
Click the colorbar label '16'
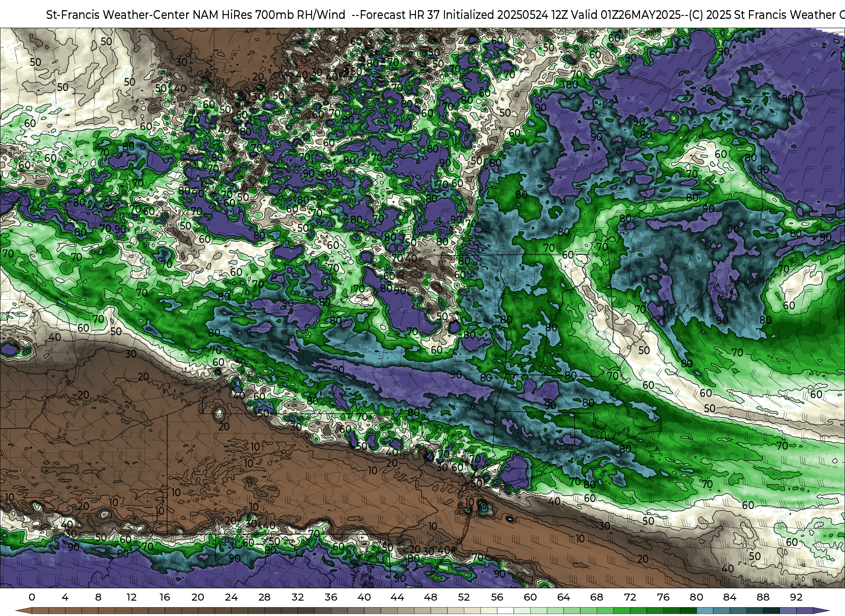(x=165, y=597)
